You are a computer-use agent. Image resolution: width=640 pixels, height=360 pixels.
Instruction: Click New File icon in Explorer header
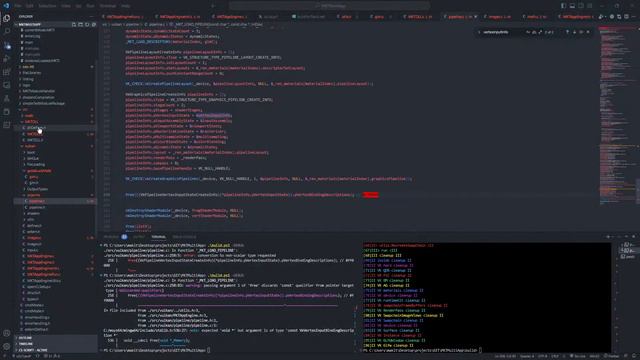pos(74,24)
